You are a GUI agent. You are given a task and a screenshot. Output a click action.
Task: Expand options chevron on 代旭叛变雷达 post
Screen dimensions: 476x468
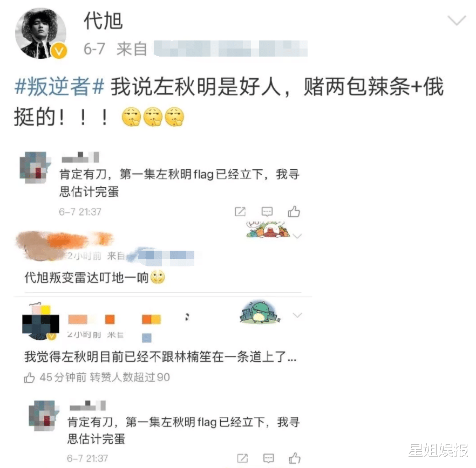297,236
